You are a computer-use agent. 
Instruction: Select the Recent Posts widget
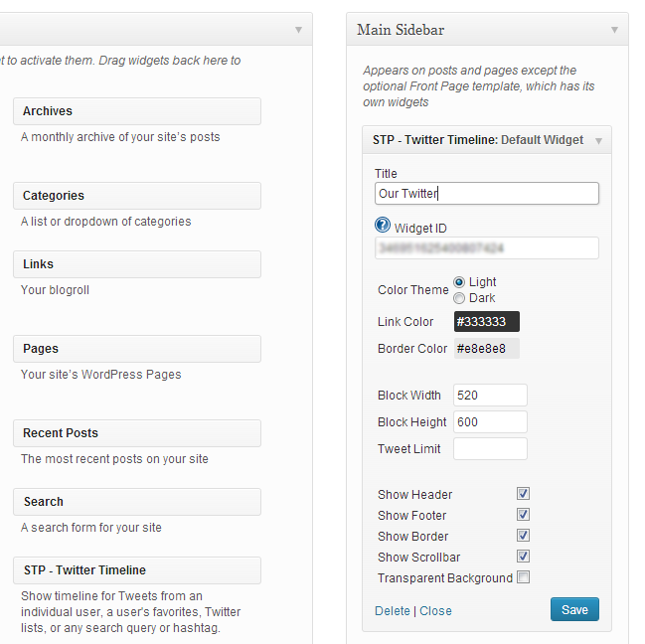[x=137, y=433]
